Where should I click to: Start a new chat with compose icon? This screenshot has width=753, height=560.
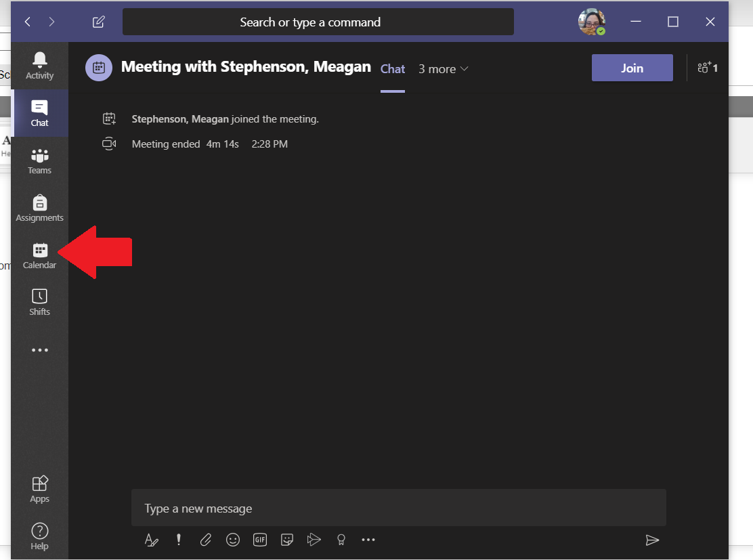coord(98,22)
